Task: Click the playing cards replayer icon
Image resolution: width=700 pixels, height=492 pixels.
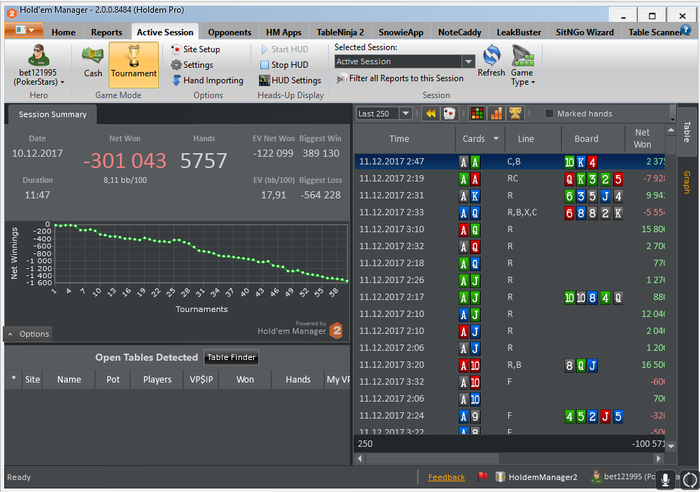Action: [x=449, y=114]
